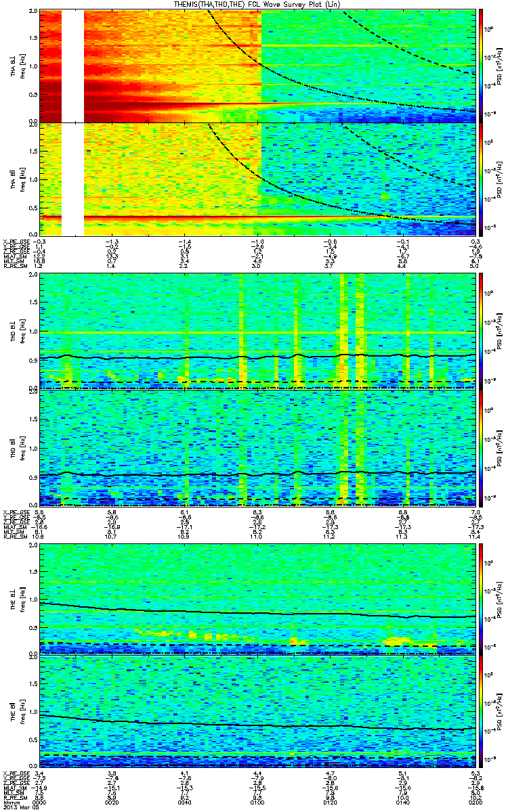
Task: Click the PSD color bar beside THD B-parallel panel
Action: [480, 447]
